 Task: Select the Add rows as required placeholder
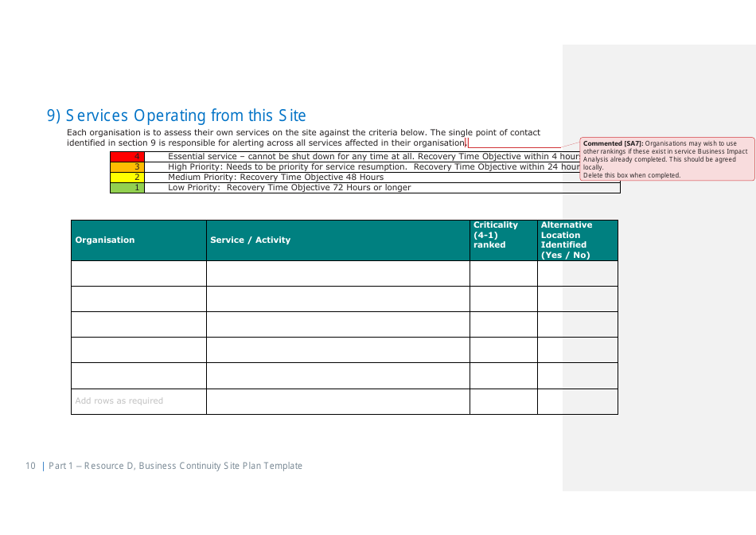coord(119,400)
